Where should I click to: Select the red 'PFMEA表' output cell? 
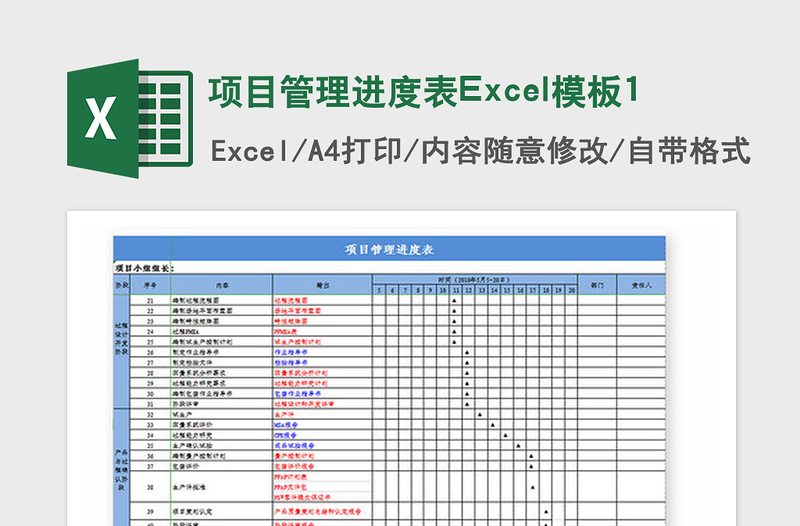click(322, 332)
